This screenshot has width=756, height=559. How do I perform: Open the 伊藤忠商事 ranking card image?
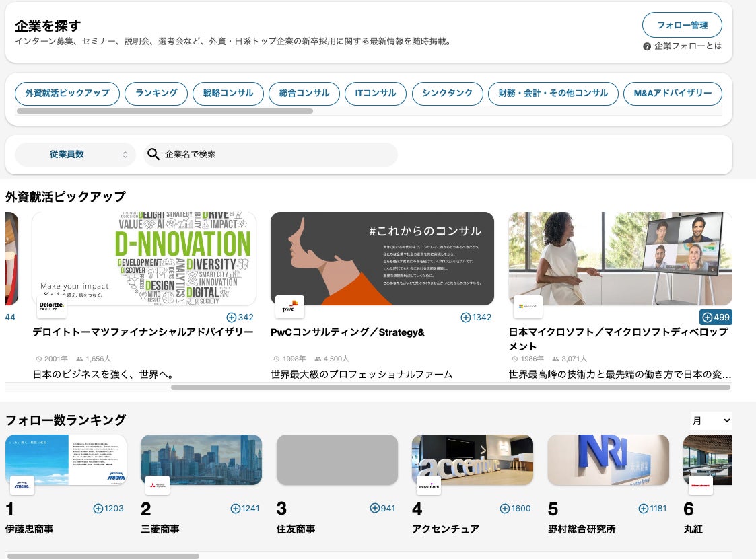pyautogui.click(x=66, y=459)
